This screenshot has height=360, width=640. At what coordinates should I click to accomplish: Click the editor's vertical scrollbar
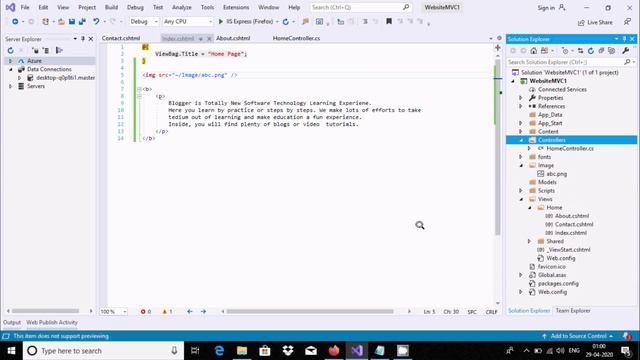pos(498,147)
